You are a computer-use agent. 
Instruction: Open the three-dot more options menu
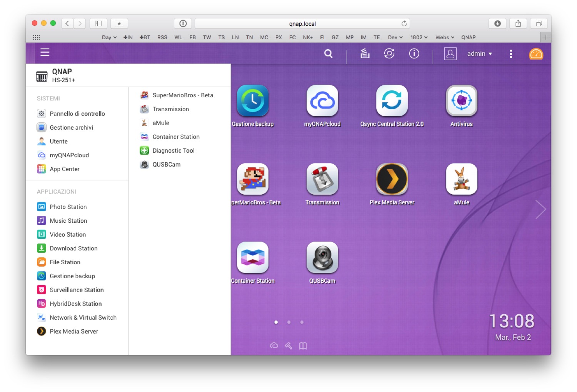coord(511,54)
